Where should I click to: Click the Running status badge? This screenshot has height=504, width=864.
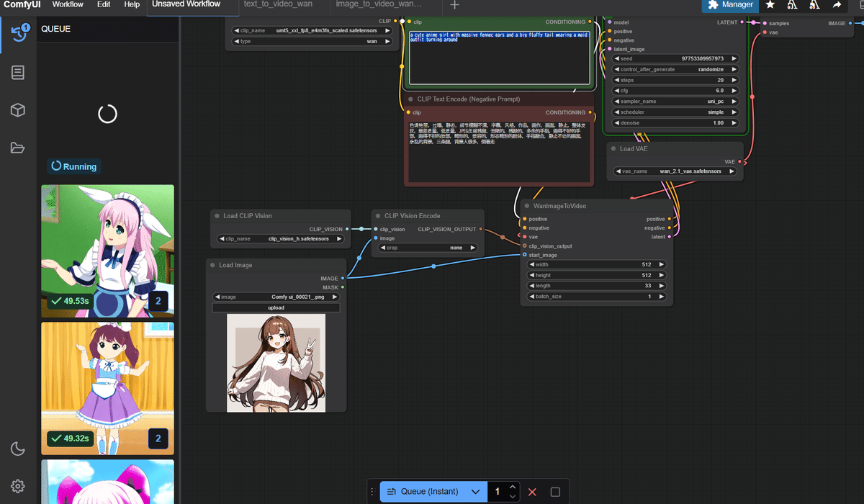[73, 166]
